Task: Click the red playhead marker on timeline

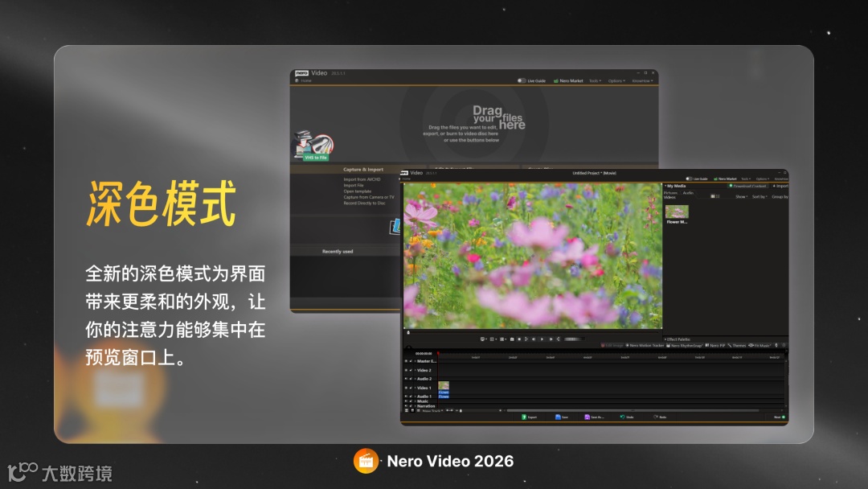Action: pos(439,353)
